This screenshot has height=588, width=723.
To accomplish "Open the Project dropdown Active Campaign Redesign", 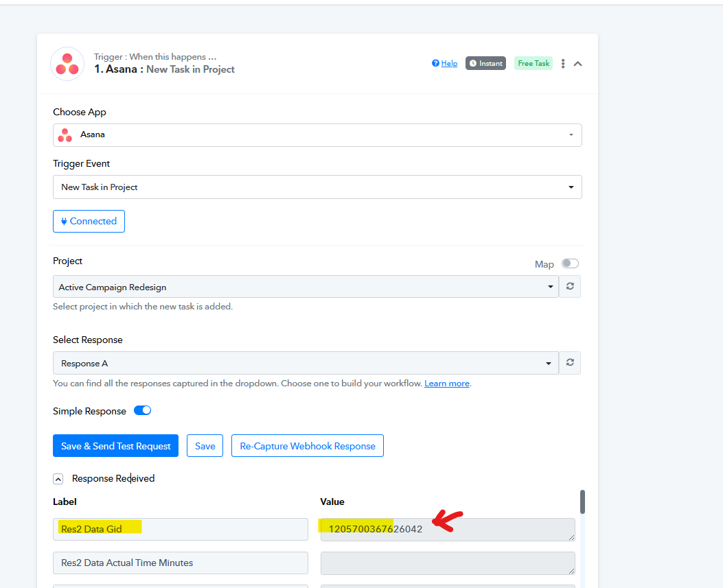I will pyautogui.click(x=306, y=287).
